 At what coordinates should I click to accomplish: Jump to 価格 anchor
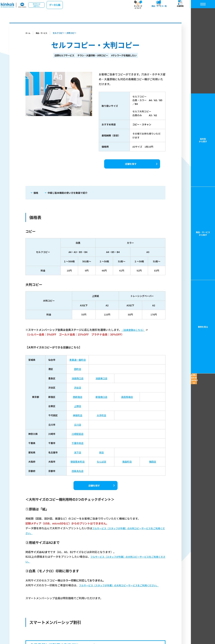pyautogui.click(x=34, y=193)
